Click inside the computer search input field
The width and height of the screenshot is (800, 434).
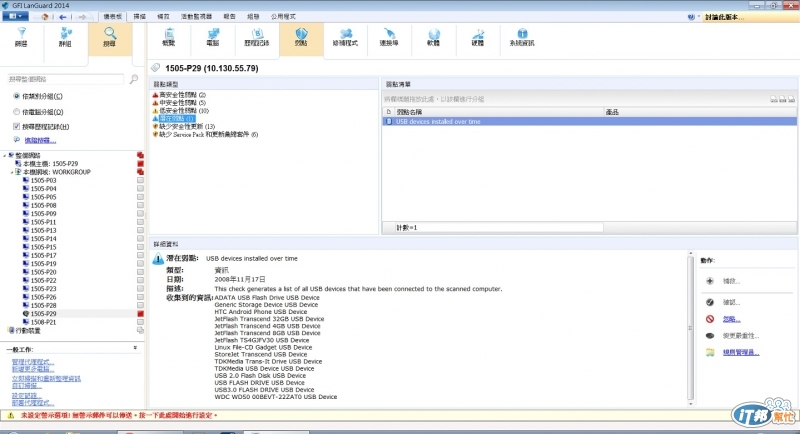65,79
